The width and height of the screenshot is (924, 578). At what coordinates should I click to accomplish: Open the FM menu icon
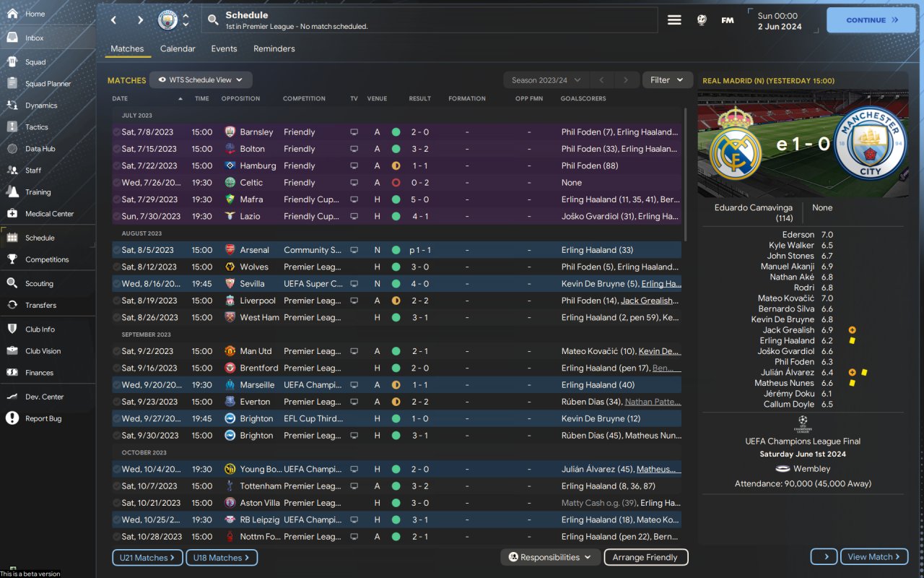click(x=728, y=20)
